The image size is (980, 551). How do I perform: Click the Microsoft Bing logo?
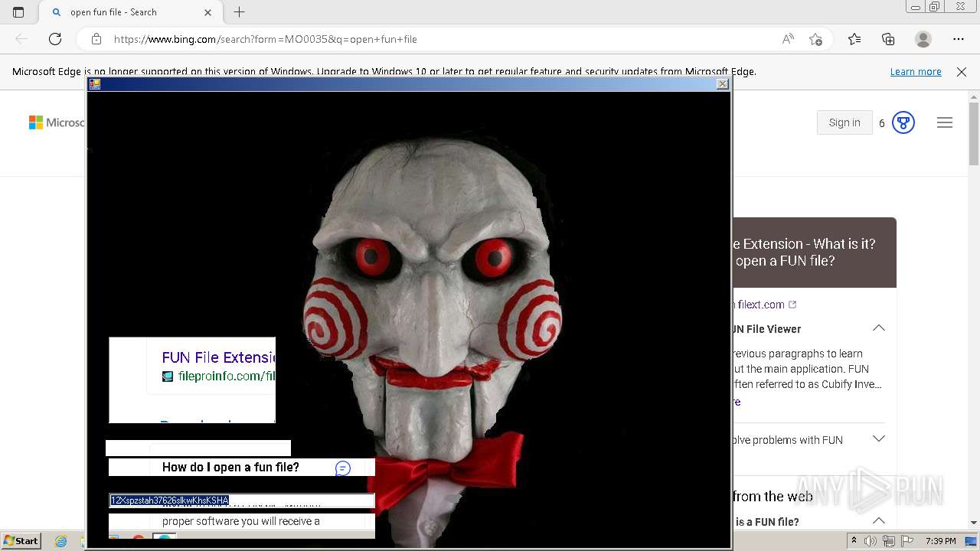click(57, 122)
